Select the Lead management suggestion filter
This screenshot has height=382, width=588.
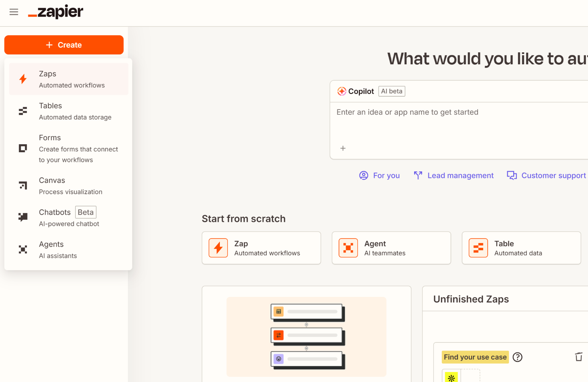454,175
